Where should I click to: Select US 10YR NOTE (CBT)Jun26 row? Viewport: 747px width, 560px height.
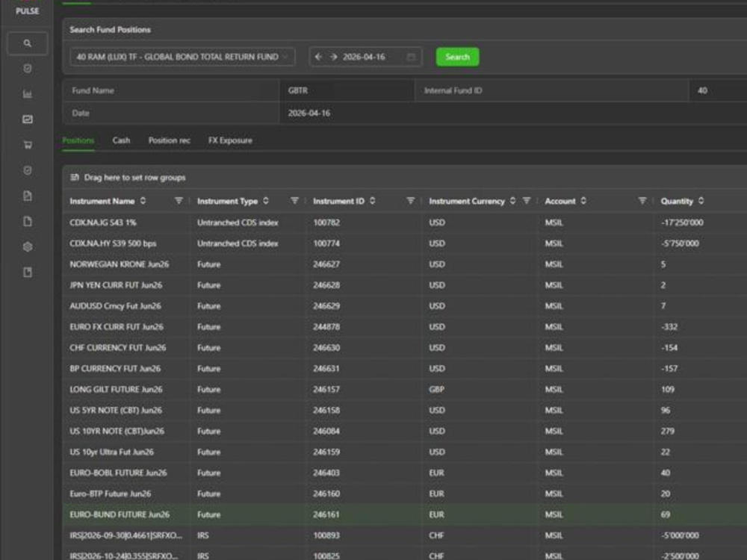pos(404,432)
